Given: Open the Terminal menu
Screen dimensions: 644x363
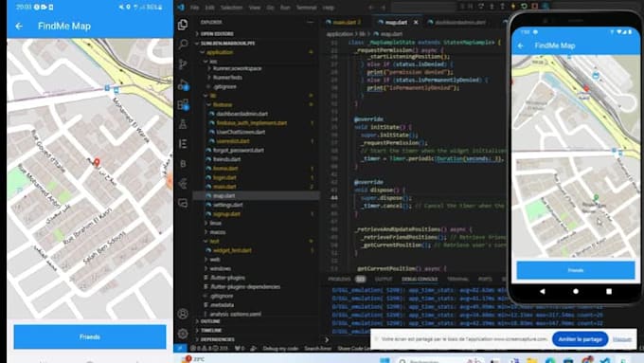Looking at the screenshot, I should coord(307,8).
